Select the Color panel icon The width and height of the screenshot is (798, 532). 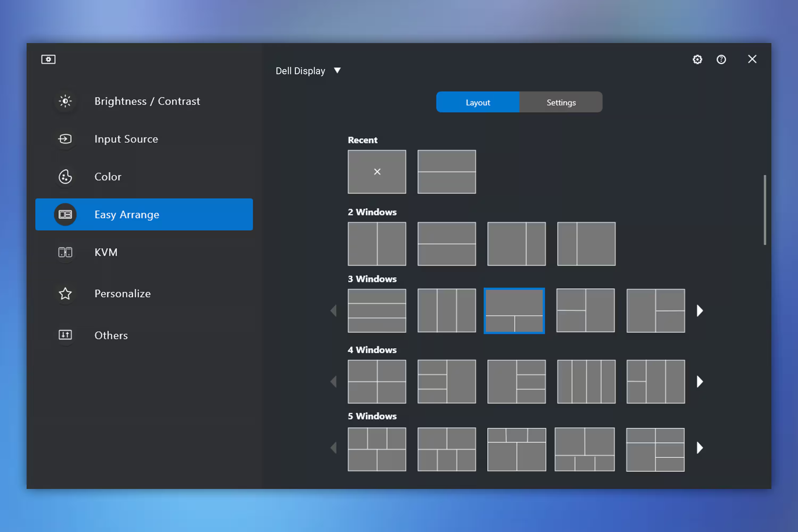point(65,176)
